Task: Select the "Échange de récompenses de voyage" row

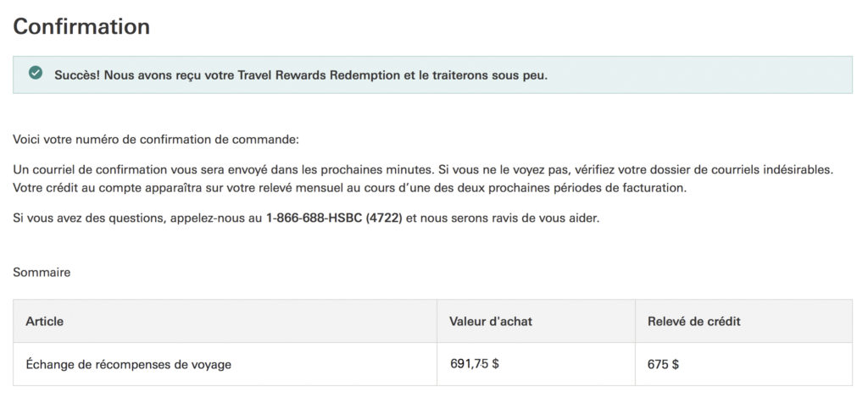Action: 129,365
